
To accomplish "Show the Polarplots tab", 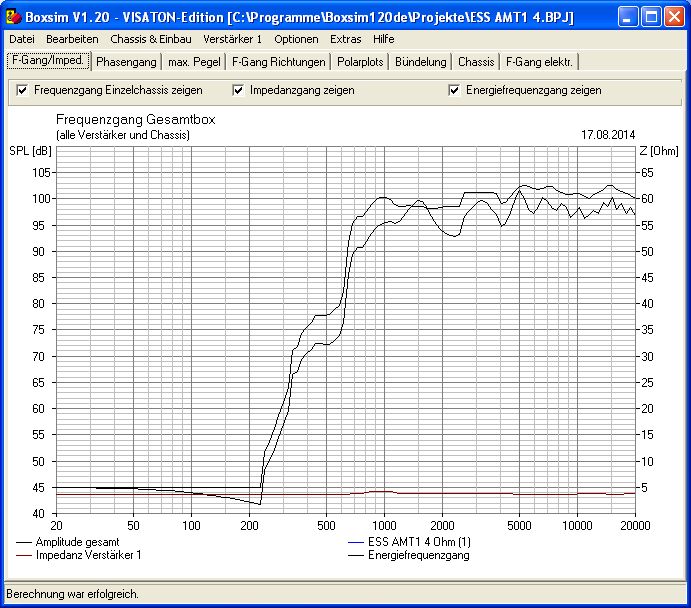I will [x=360, y=62].
